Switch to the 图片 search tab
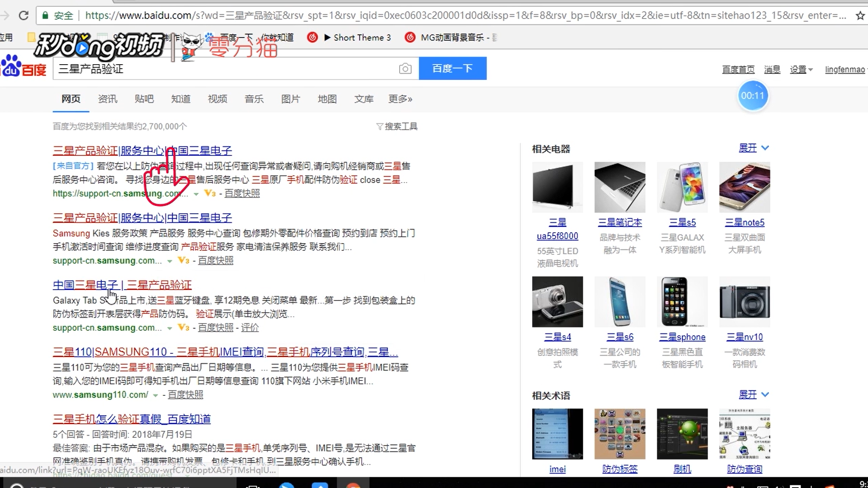Viewport: 868px width, 488px height. point(290,99)
